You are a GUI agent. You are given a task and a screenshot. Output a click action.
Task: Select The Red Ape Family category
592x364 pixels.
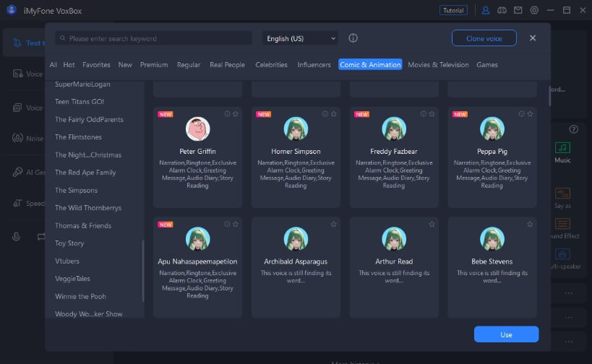click(85, 173)
